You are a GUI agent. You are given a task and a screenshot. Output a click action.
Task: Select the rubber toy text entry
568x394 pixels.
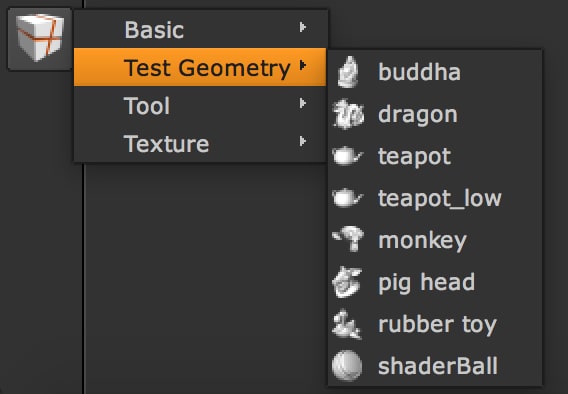click(437, 324)
